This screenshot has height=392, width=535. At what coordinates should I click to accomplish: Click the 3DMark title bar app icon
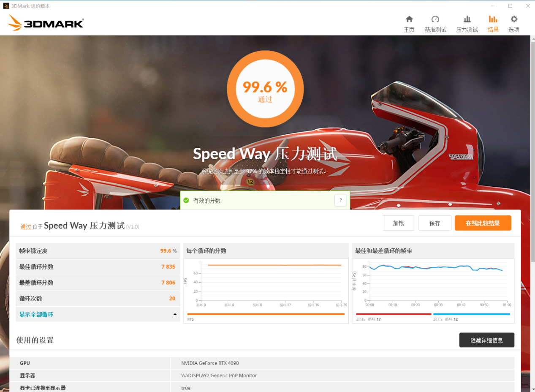6,6
